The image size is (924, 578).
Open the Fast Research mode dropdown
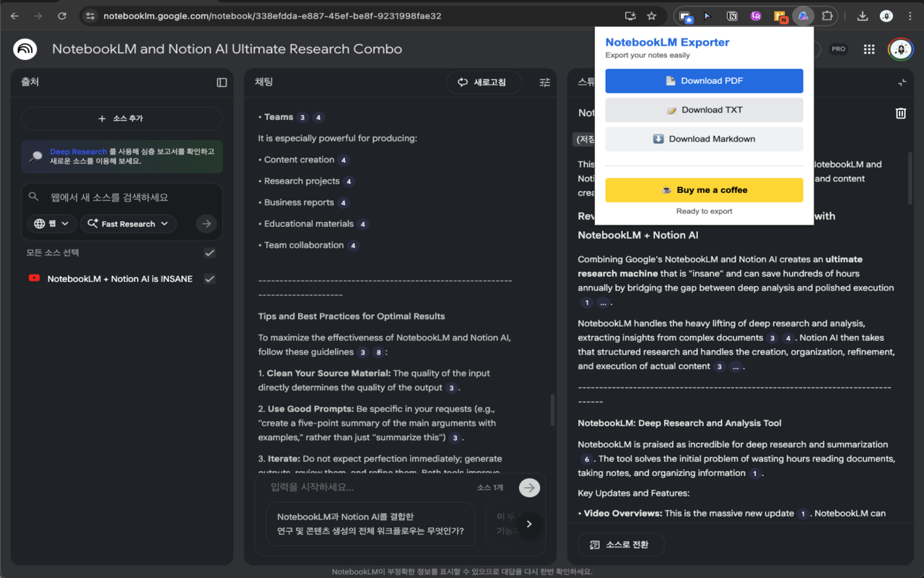pyautogui.click(x=128, y=223)
